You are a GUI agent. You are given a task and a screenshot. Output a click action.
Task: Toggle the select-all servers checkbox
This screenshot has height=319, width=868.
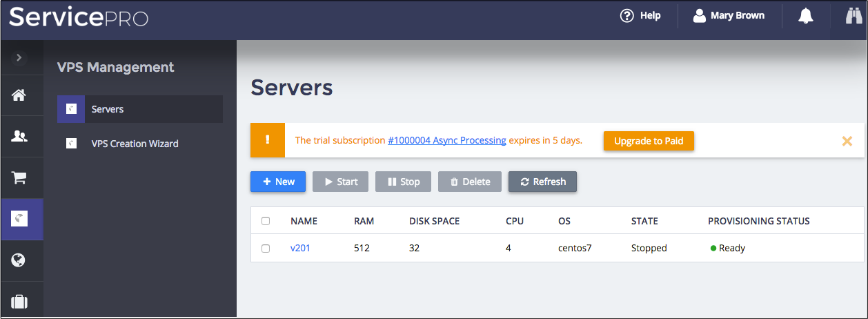pos(266,221)
